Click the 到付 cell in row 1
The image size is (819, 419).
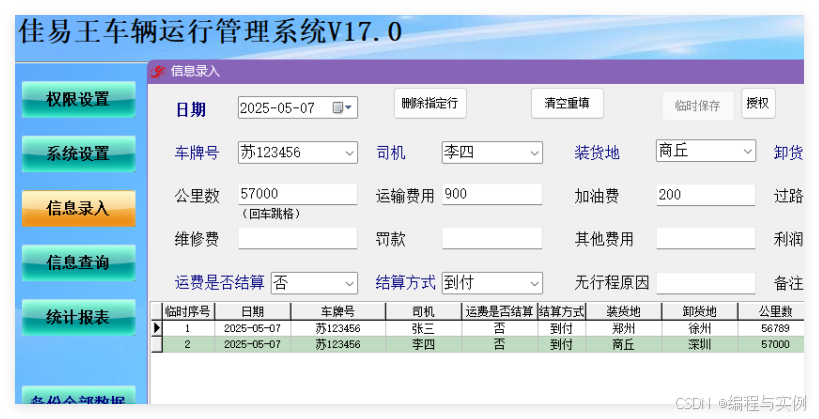tap(561, 328)
